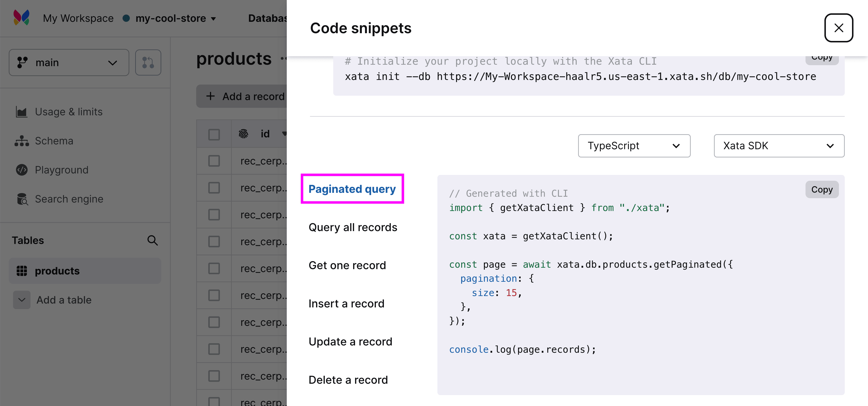The width and height of the screenshot is (868, 406).
Task: Select Delete a record snippet
Action: pos(348,380)
